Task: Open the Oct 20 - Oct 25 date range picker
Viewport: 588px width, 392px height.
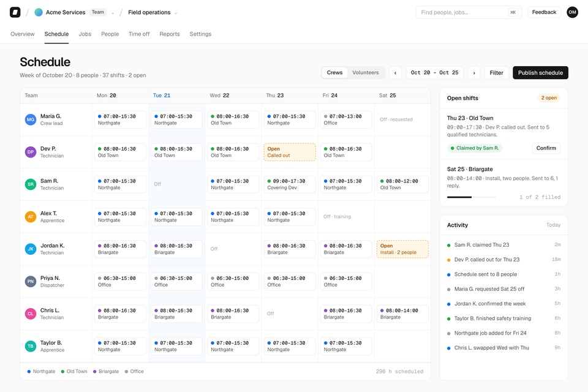Action: (x=435, y=73)
